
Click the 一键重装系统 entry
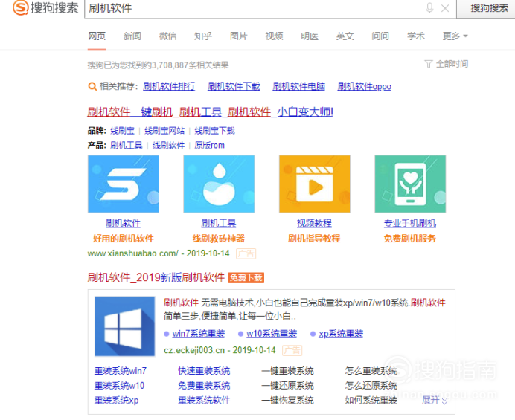288,371
